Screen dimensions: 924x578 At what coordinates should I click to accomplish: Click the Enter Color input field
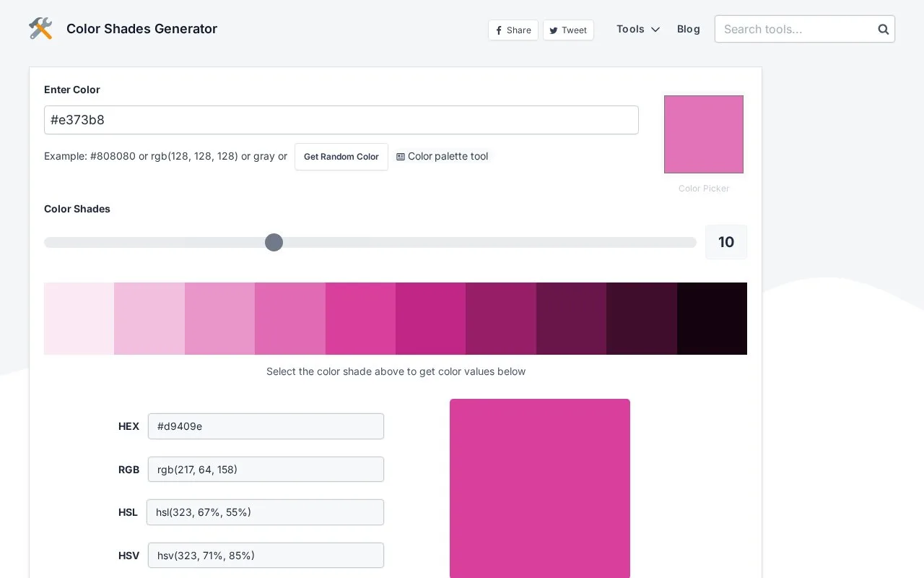click(x=341, y=120)
